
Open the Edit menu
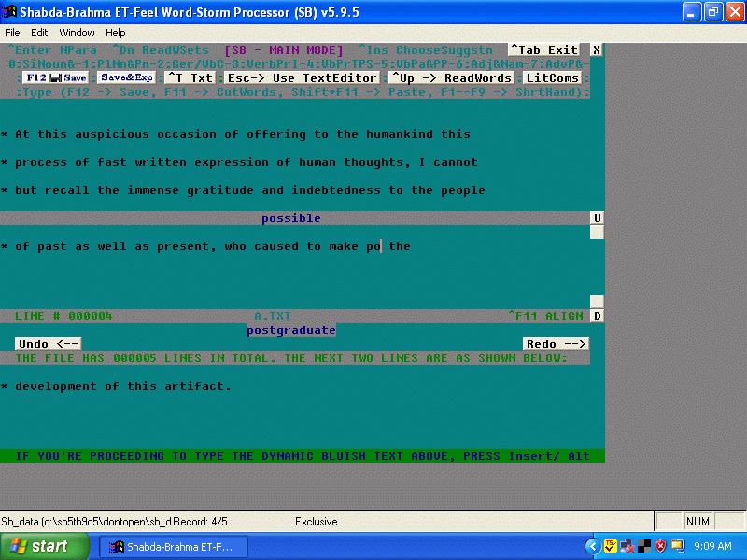(39, 33)
